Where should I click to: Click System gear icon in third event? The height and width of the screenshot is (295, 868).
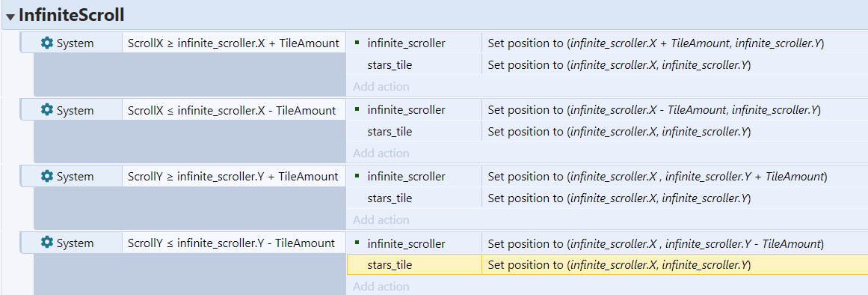coord(47,177)
